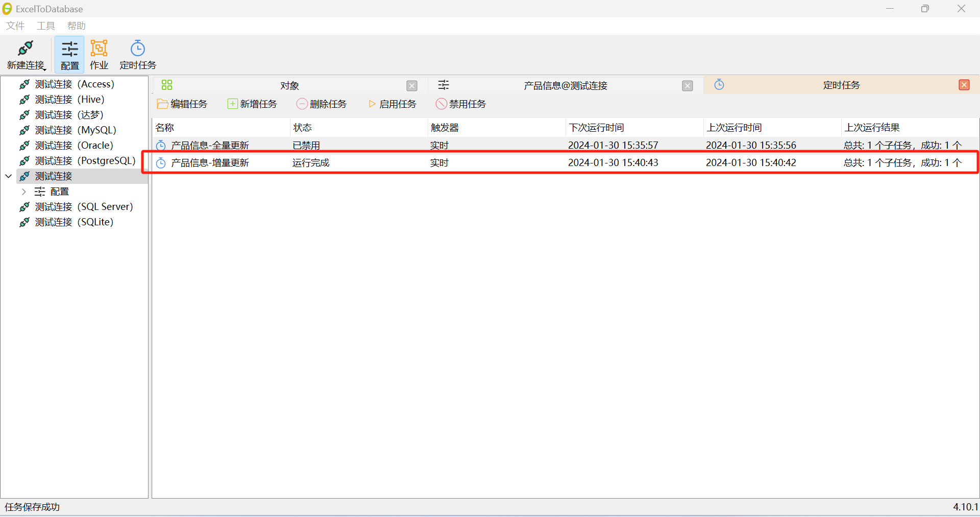Click the 禁用任务 prohibition icon
Screen dimensions: 980x517
tap(441, 104)
